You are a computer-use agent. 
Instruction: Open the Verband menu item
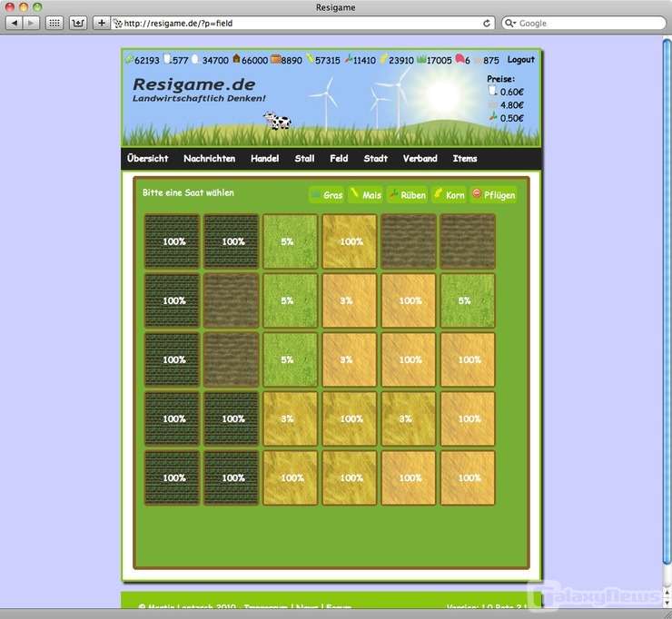(x=420, y=159)
